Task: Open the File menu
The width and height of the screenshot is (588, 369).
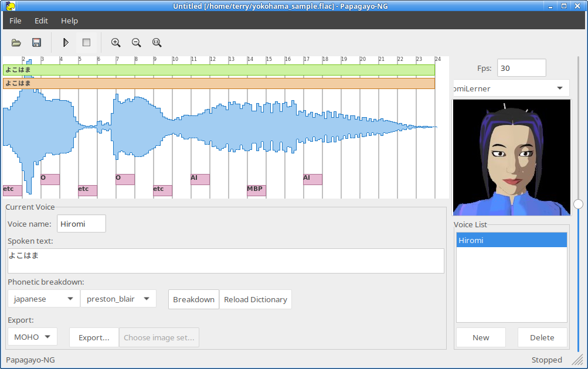Action: (15, 20)
